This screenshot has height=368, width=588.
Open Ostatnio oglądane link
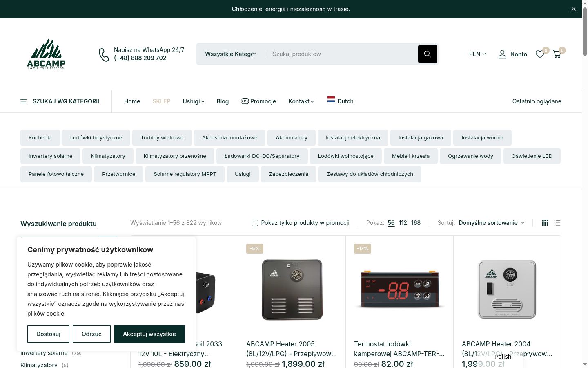537,101
